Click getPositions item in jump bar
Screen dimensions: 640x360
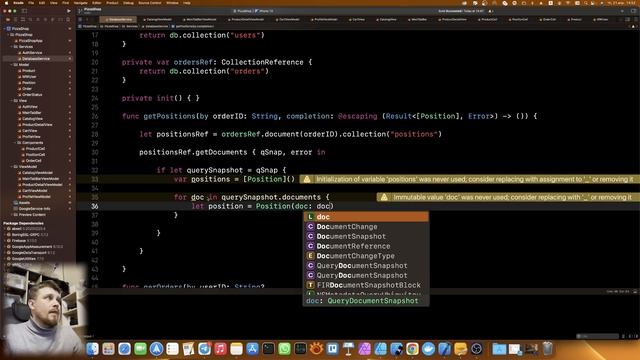coord(192,26)
